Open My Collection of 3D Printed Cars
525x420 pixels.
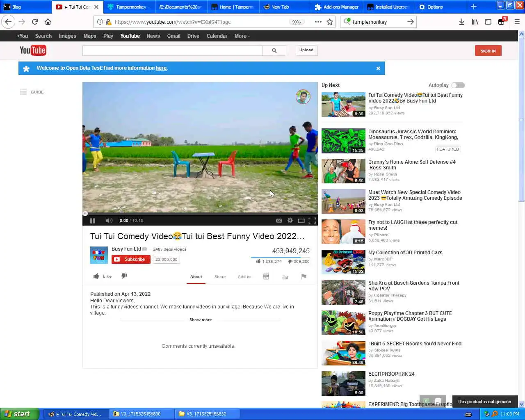coord(405,253)
